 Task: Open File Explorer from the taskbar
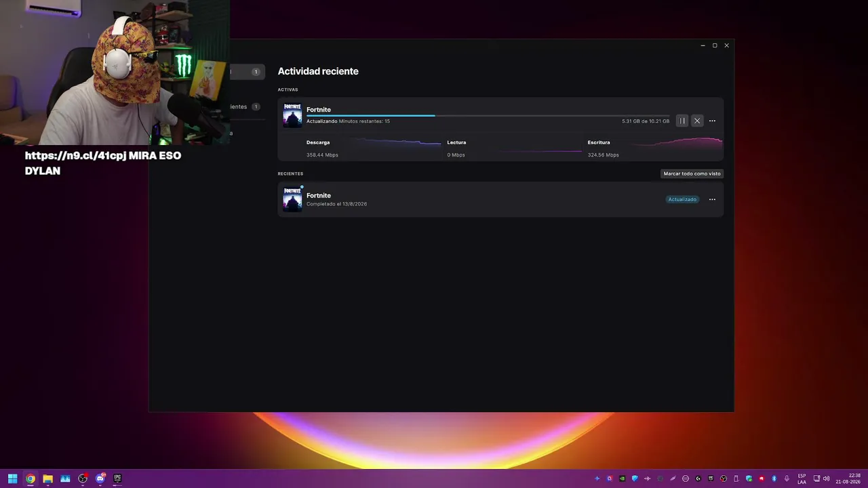pyautogui.click(x=47, y=479)
